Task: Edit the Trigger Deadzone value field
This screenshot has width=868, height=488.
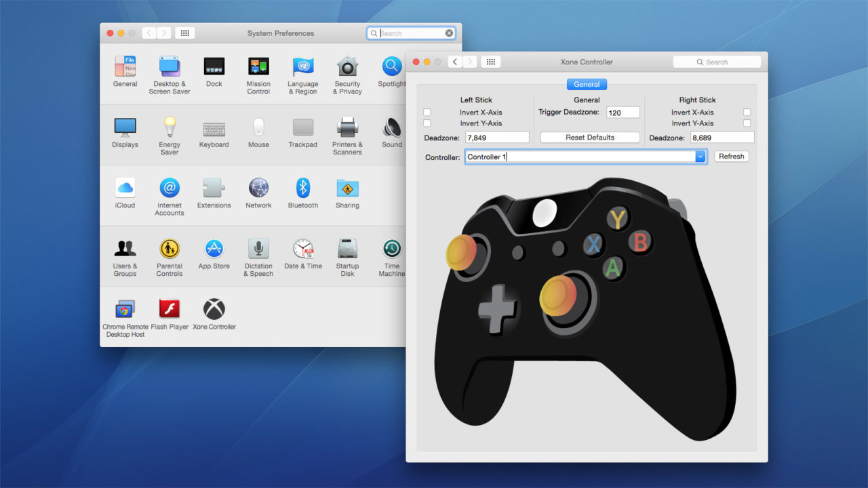Action: click(x=622, y=112)
